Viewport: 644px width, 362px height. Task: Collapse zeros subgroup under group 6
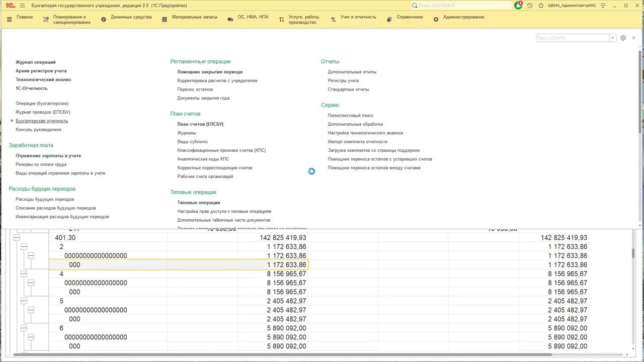pos(31,337)
